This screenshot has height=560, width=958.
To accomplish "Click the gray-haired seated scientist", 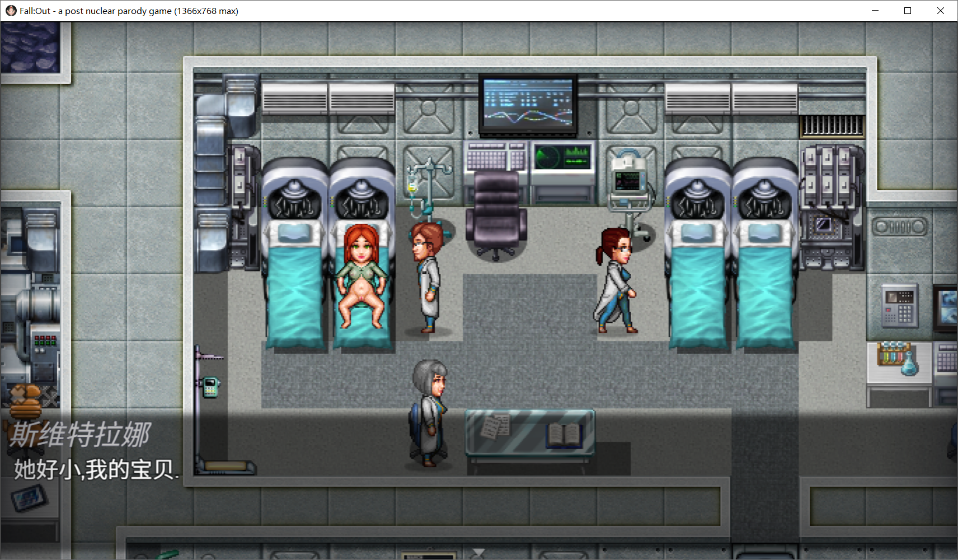I will point(429,412).
